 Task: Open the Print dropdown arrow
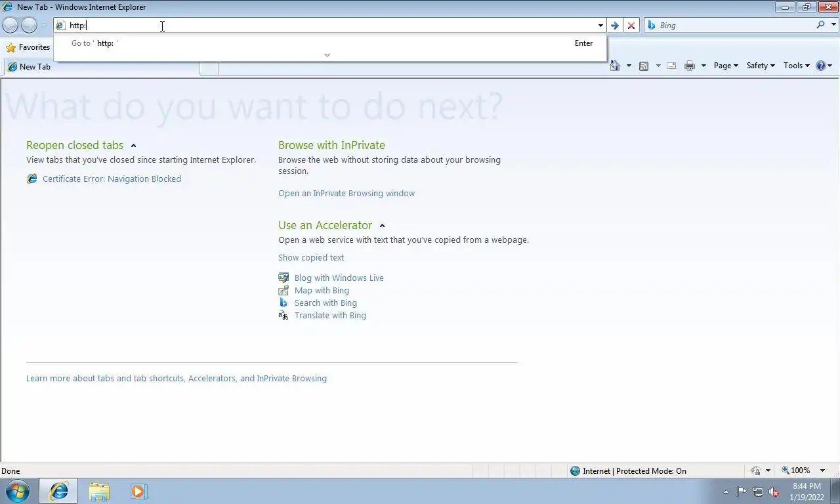(703, 66)
